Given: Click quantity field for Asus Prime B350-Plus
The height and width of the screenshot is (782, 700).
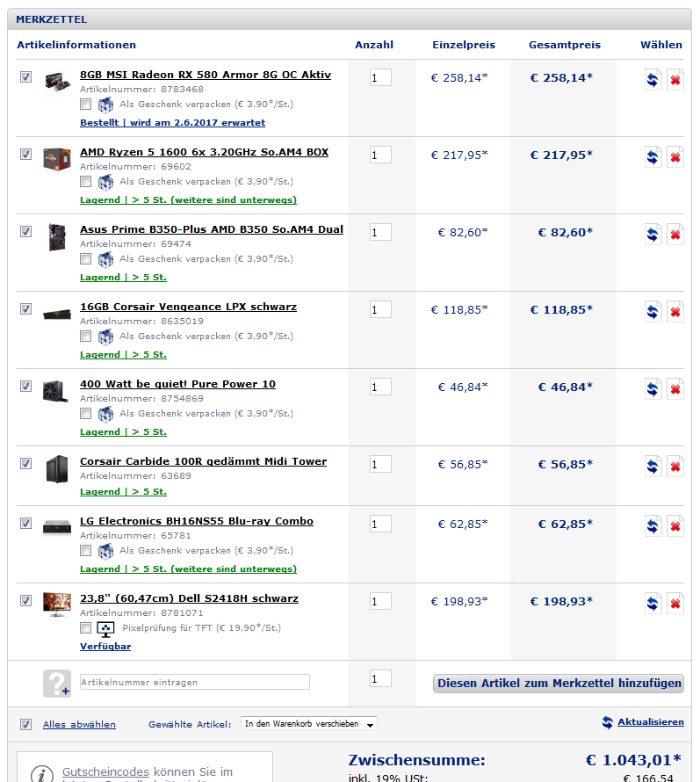Looking at the screenshot, I should point(380,233).
